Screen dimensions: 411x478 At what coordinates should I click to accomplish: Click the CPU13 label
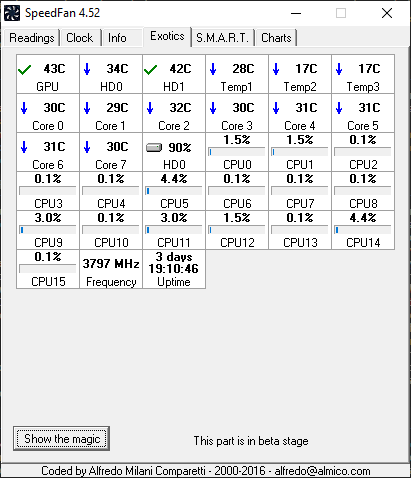click(300, 243)
